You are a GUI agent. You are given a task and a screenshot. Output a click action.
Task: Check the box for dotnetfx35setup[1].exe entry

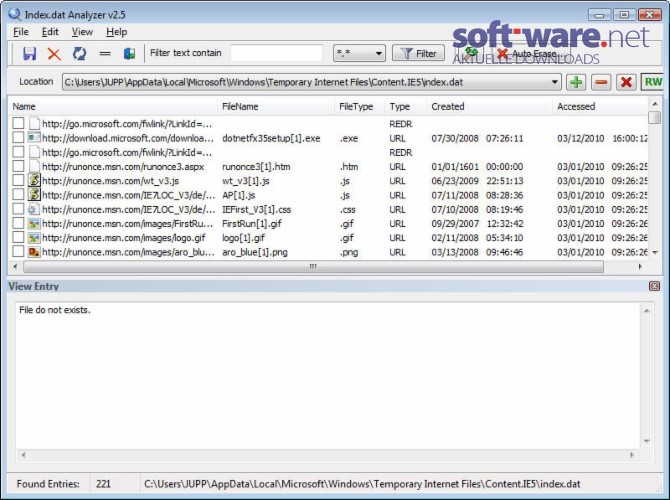18,138
